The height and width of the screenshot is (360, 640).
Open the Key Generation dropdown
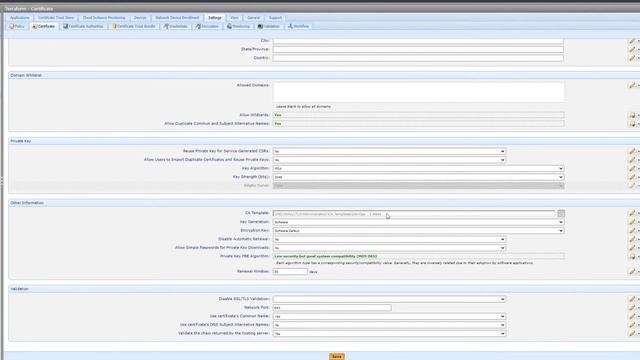pos(418,222)
